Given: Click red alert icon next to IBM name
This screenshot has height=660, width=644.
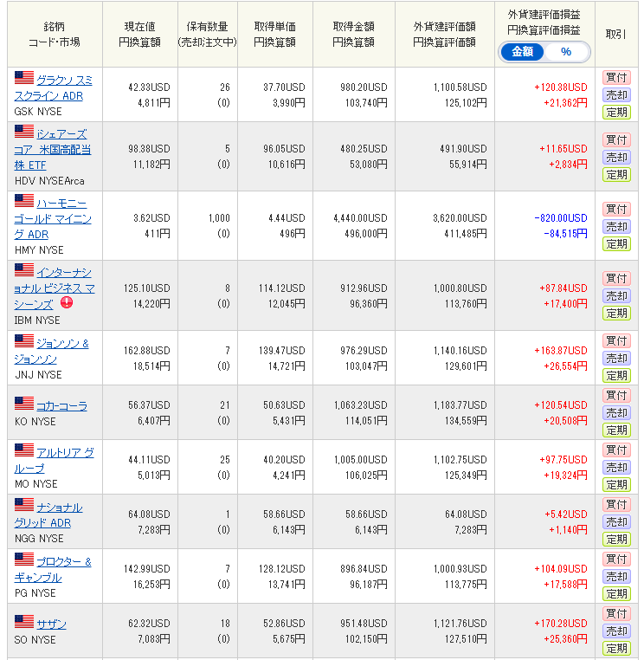Looking at the screenshot, I should (67, 302).
